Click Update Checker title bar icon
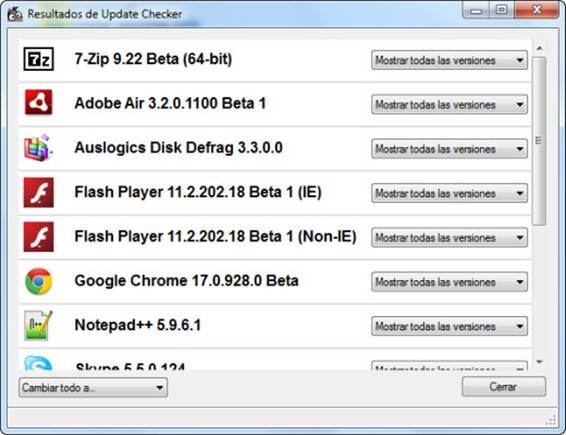566x435 pixels. [x=15, y=14]
